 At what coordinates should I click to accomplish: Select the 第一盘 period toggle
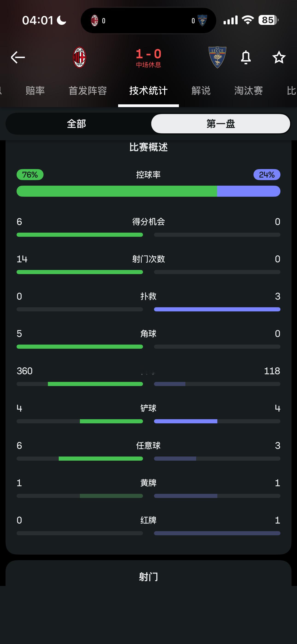(x=221, y=124)
